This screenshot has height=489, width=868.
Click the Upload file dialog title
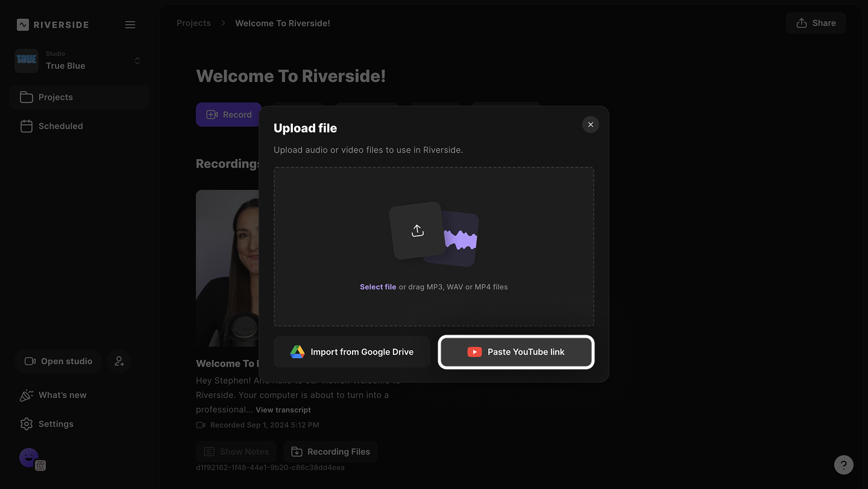tap(305, 128)
